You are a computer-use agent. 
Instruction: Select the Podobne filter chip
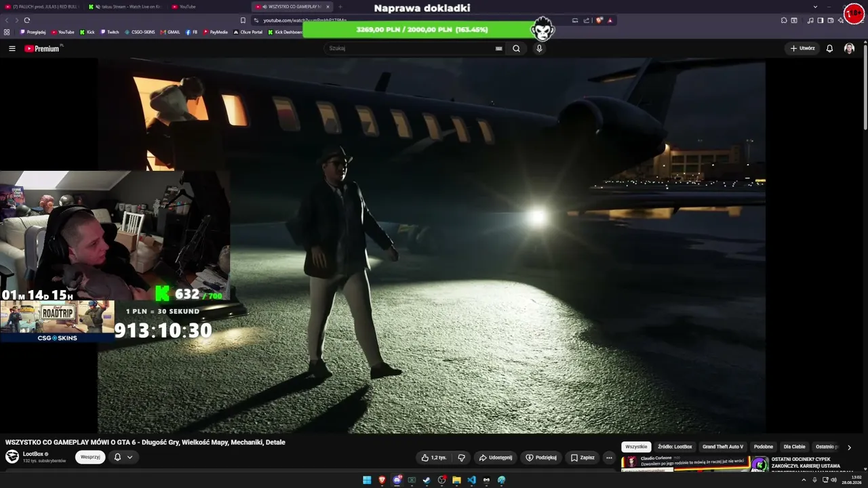(x=764, y=447)
